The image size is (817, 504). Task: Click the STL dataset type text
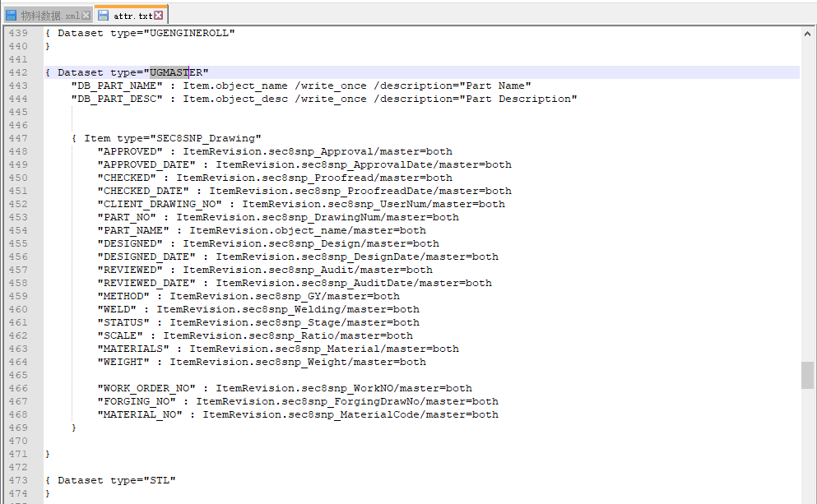coord(160,480)
